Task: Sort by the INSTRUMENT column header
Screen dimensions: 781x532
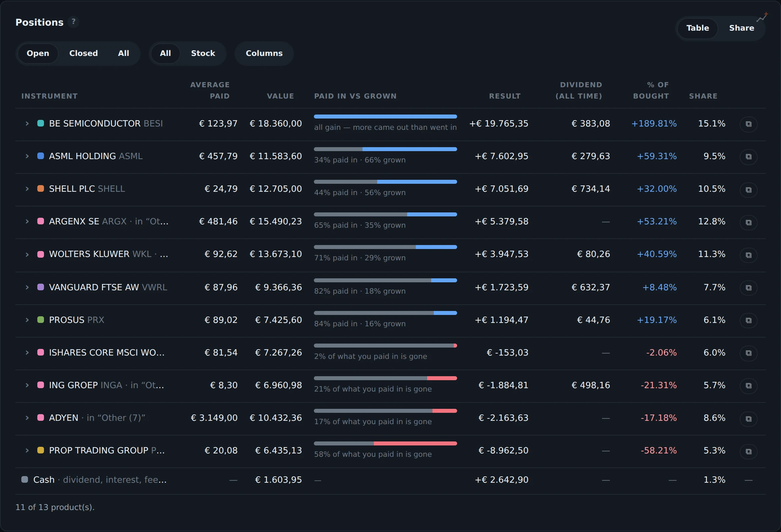Action: point(49,97)
